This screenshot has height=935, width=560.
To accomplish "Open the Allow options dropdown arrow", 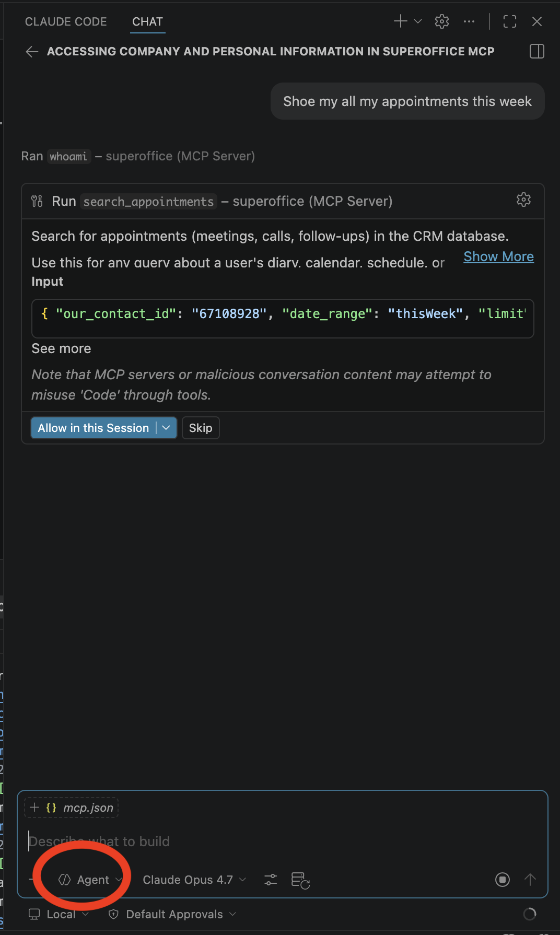I will pyautogui.click(x=166, y=428).
